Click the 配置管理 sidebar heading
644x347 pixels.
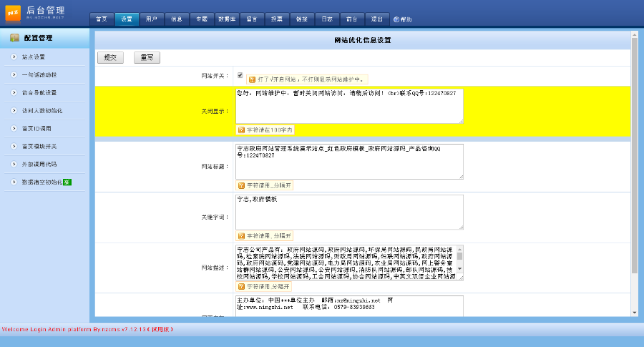pos(38,38)
